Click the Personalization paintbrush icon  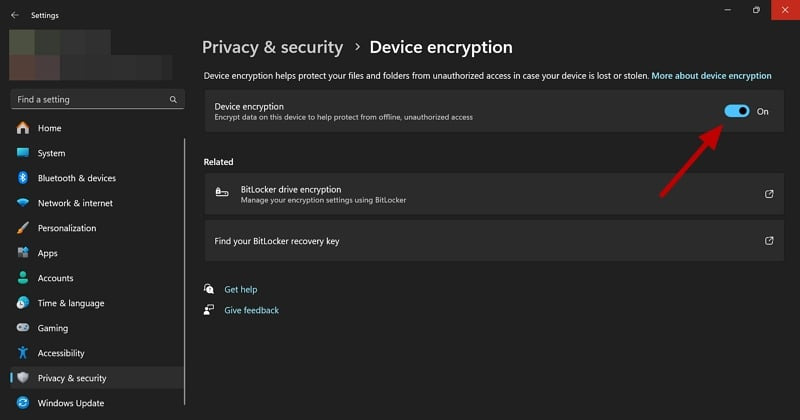point(23,228)
